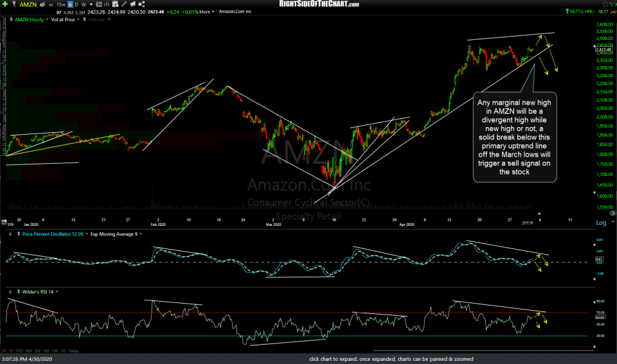
Task: Click the chart type bars icon
Action: coord(107,4)
